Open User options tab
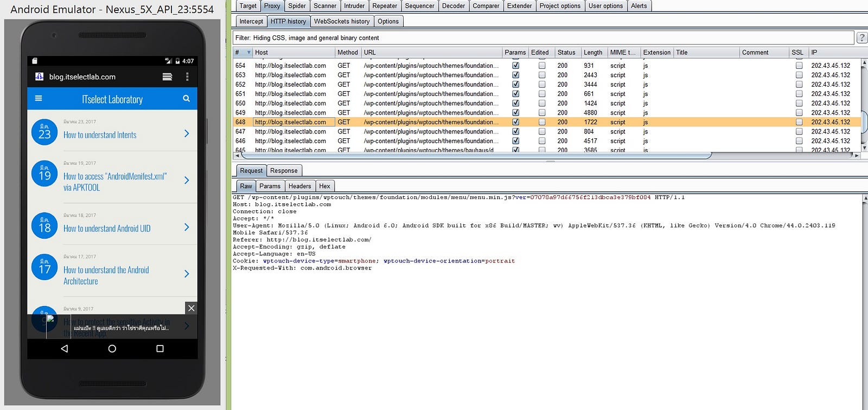868x410 pixels. [x=605, y=6]
